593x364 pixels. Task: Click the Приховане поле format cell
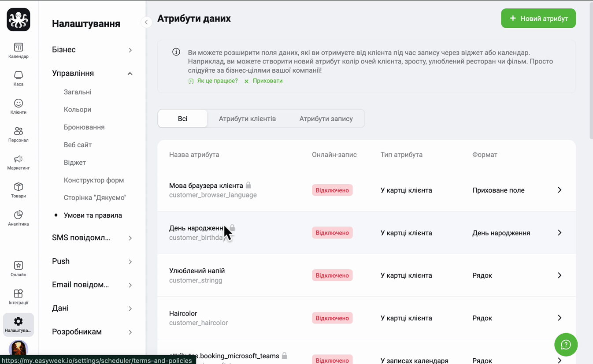click(x=498, y=190)
